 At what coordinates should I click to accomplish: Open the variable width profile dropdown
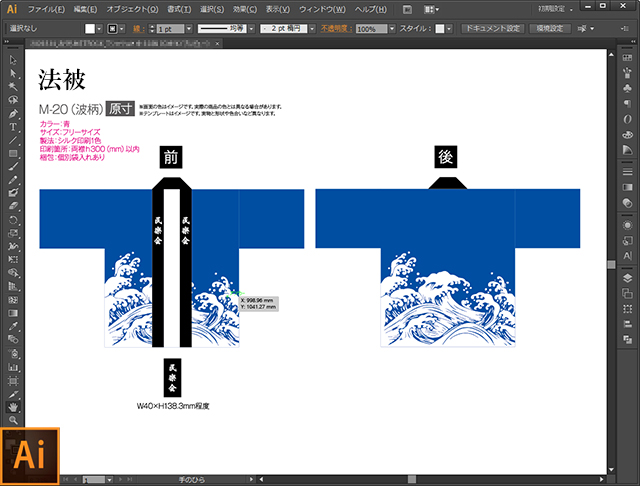(251, 29)
